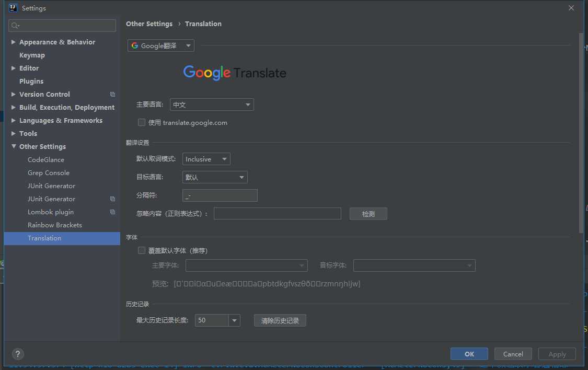Click the IntelliJ logo in title bar
The height and width of the screenshot is (370, 588).
(x=13, y=8)
